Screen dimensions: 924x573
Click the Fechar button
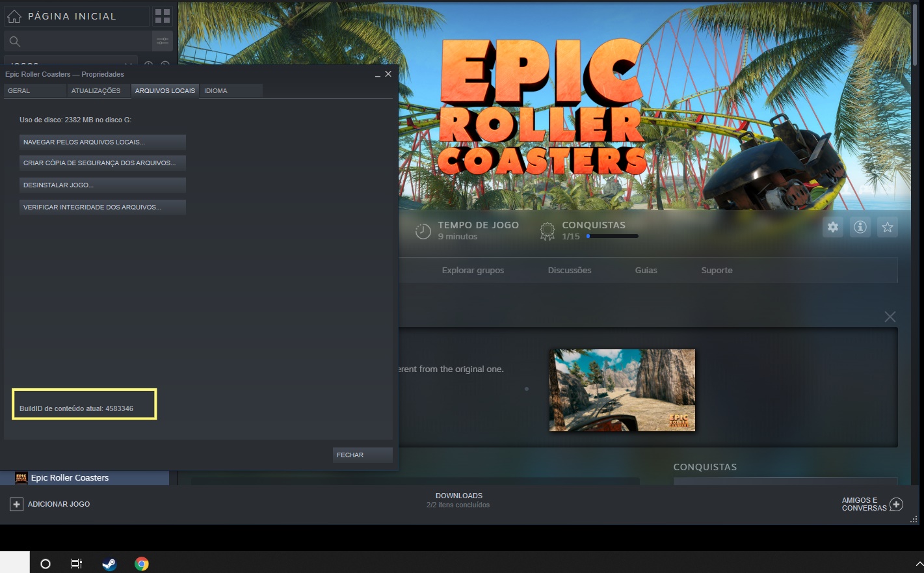click(363, 455)
